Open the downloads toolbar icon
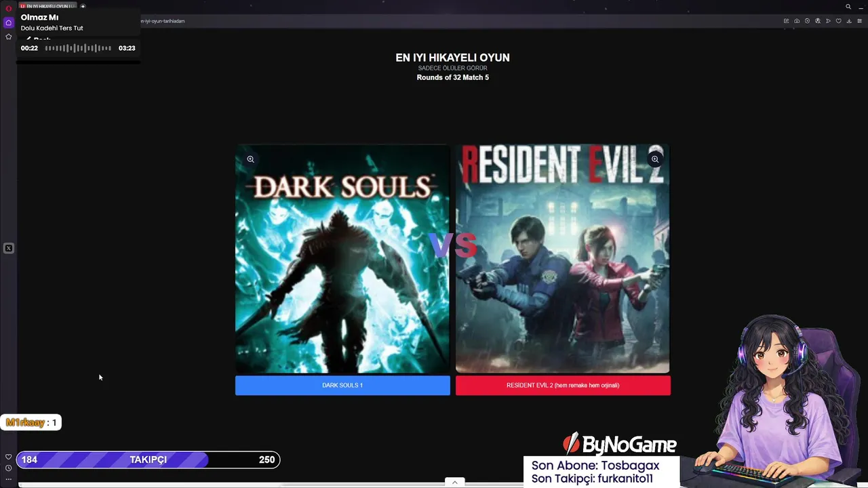 [x=849, y=21]
